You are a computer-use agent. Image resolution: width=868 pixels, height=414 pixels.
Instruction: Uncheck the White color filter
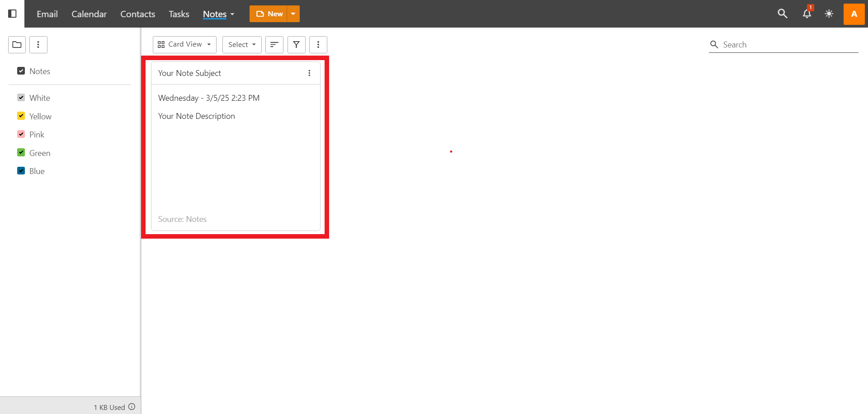[x=21, y=98]
